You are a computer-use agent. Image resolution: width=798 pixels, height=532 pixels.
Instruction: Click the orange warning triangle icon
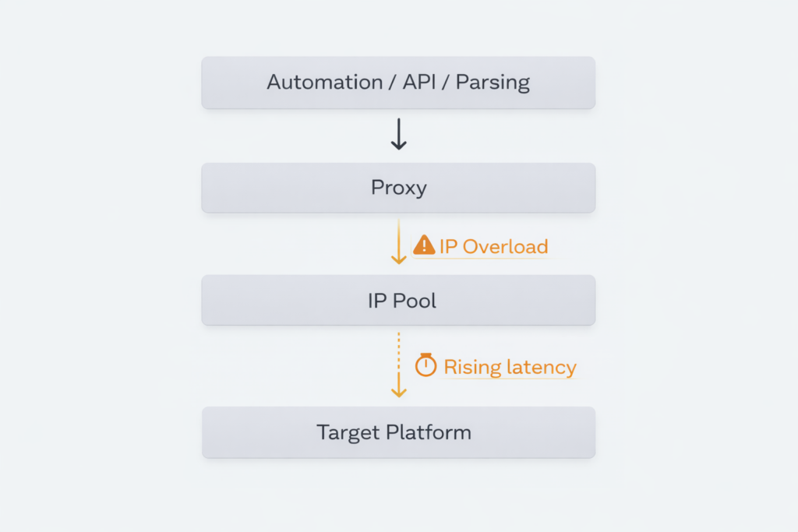pos(424,245)
